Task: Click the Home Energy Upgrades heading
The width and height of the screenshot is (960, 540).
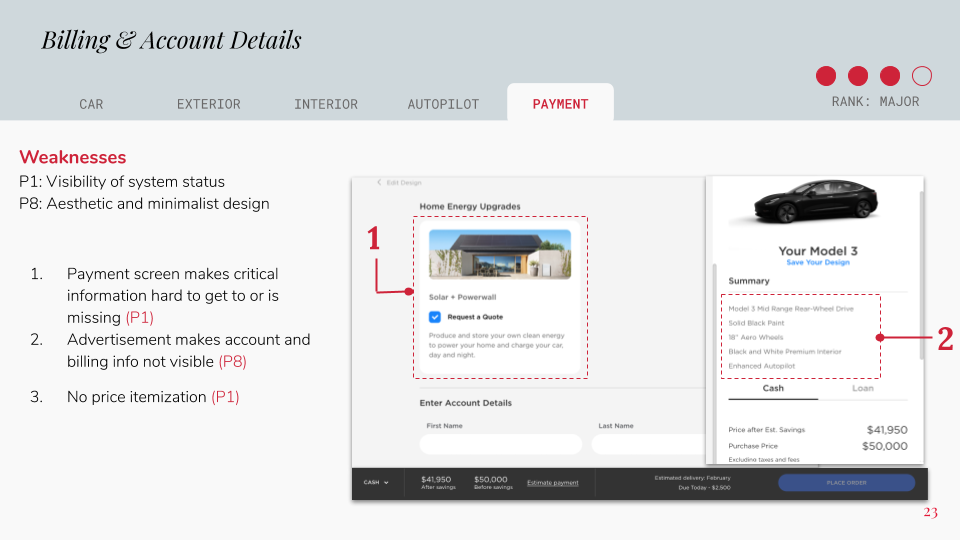Action: click(x=470, y=206)
